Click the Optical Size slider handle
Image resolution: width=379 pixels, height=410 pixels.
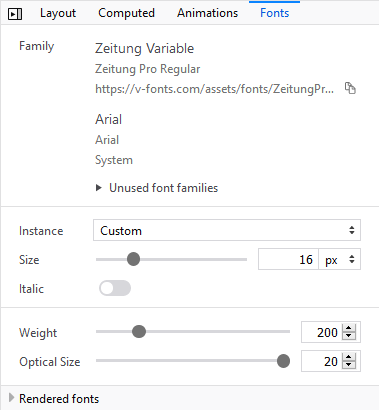(x=283, y=361)
